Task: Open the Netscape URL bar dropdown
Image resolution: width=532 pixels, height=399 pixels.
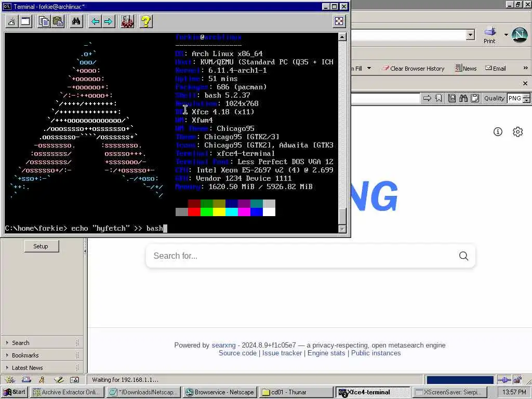Action: pos(470,35)
